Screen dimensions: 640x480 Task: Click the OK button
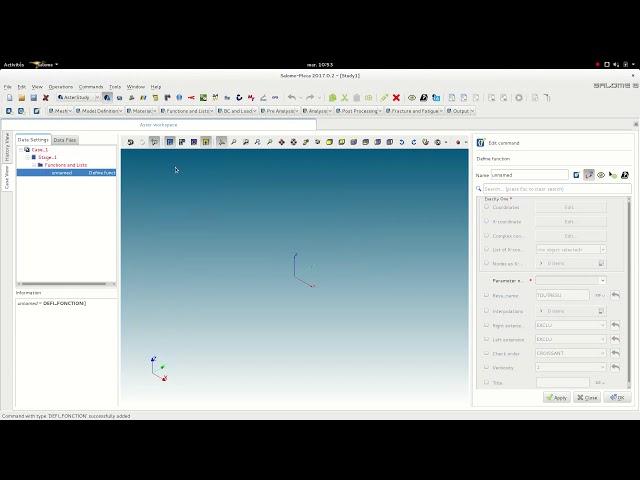(x=617, y=397)
